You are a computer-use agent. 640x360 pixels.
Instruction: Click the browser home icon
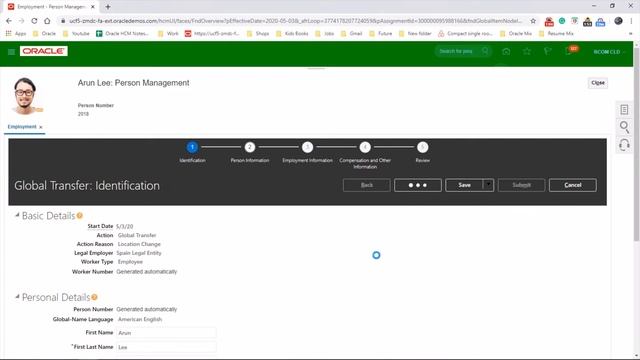pos(47,21)
